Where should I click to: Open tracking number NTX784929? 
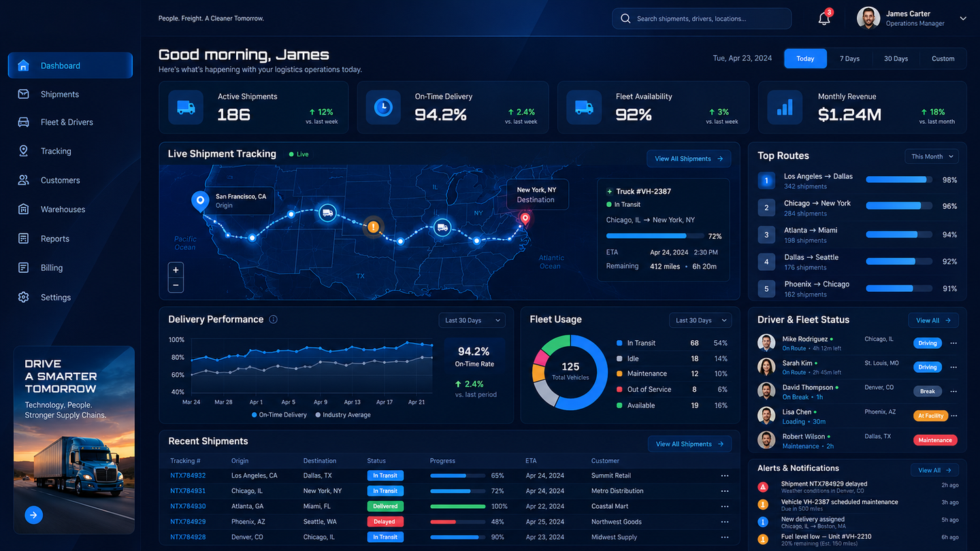click(188, 522)
